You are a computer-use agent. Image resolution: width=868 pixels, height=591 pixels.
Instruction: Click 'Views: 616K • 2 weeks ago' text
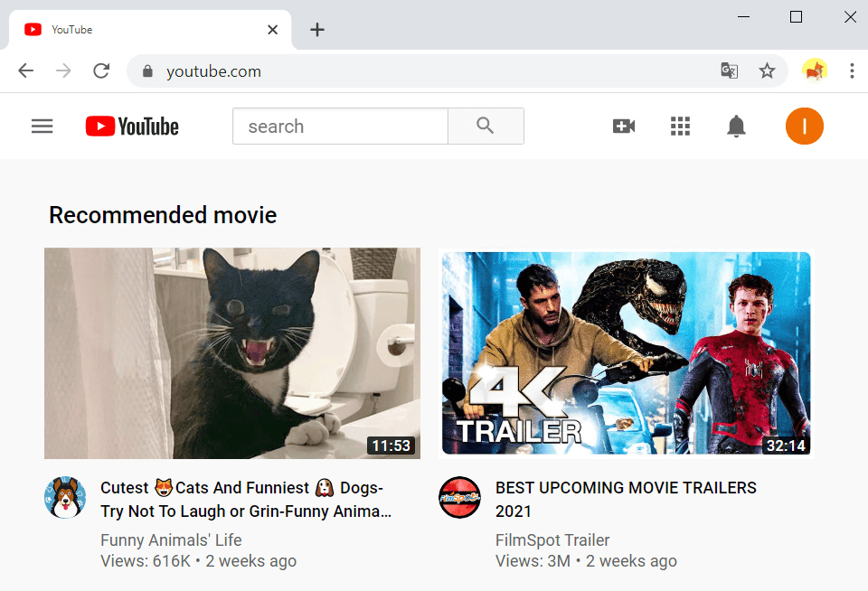coord(198,560)
